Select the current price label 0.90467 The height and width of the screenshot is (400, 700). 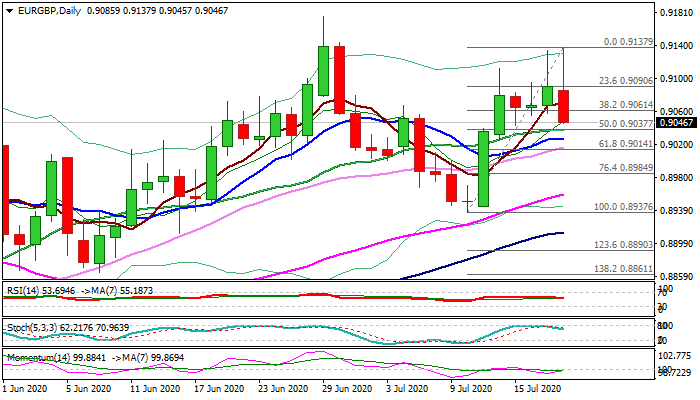pyautogui.click(x=673, y=123)
